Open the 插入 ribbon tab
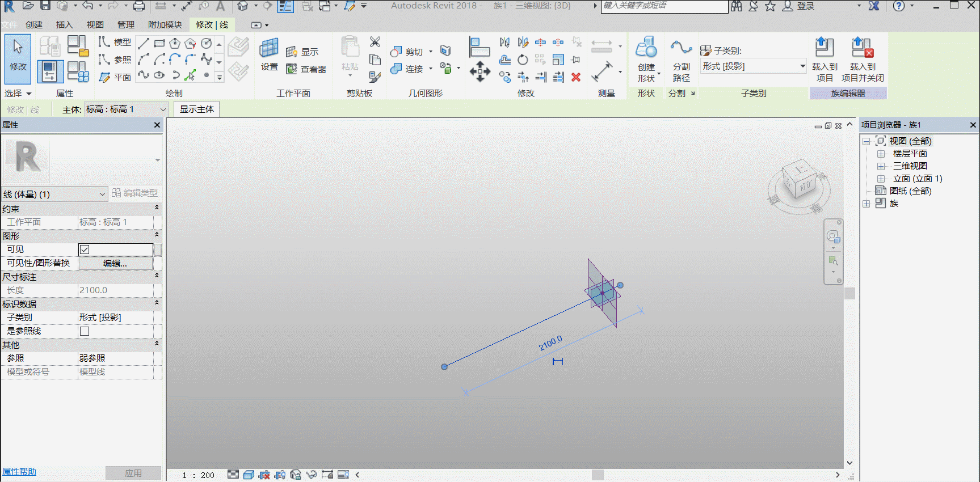This screenshot has width=980, height=482. (65, 25)
